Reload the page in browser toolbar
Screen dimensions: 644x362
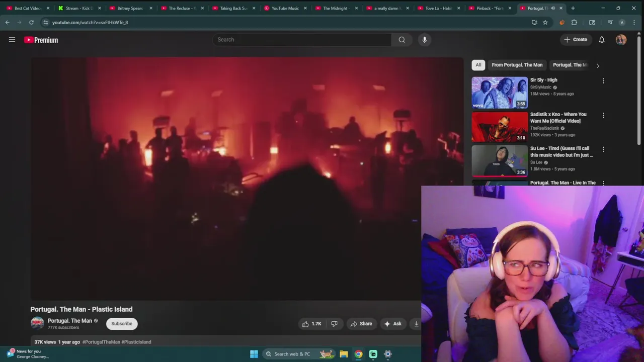(x=31, y=22)
